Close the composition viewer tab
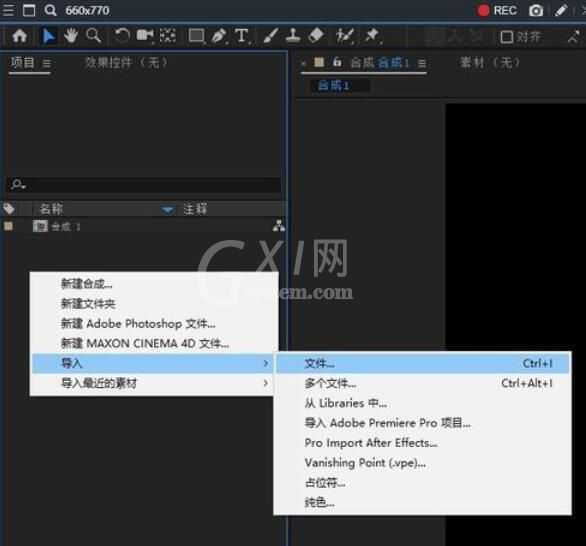 (x=303, y=64)
